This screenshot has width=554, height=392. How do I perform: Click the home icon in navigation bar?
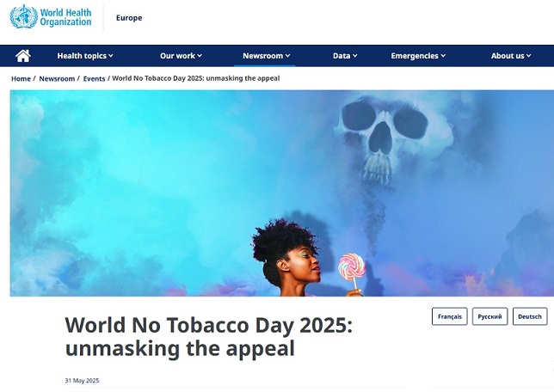tap(23, 56)
